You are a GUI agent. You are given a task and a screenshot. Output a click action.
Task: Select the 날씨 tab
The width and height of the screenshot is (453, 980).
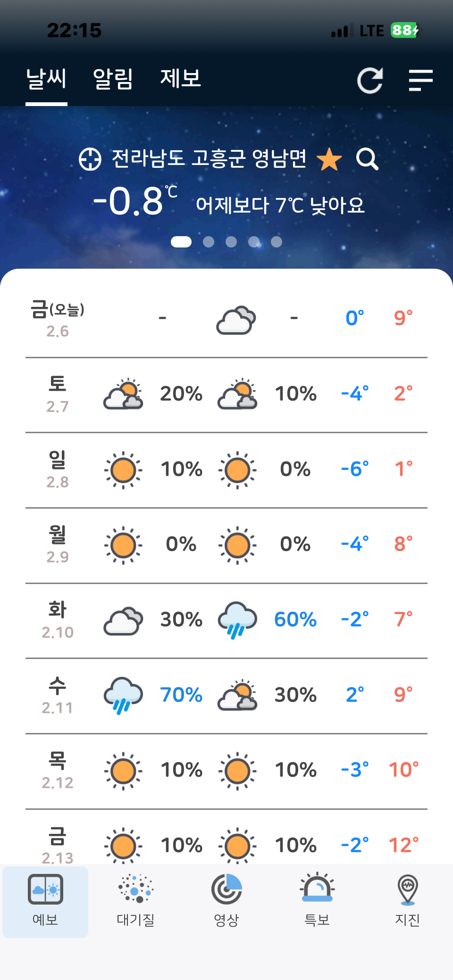[46, 79]
